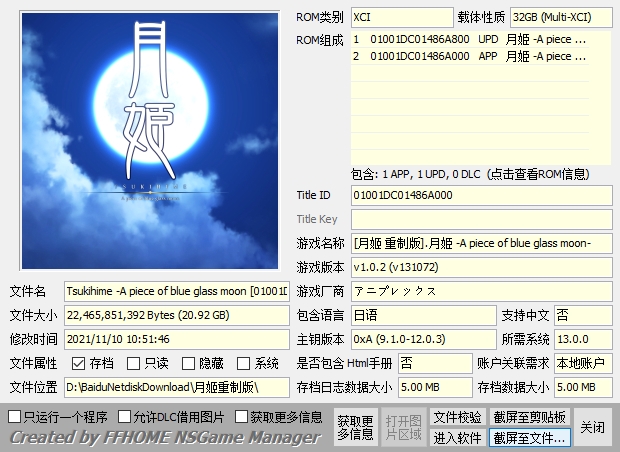Click the 文件校验 button
The image size is (620, 452).
[457, 417]
